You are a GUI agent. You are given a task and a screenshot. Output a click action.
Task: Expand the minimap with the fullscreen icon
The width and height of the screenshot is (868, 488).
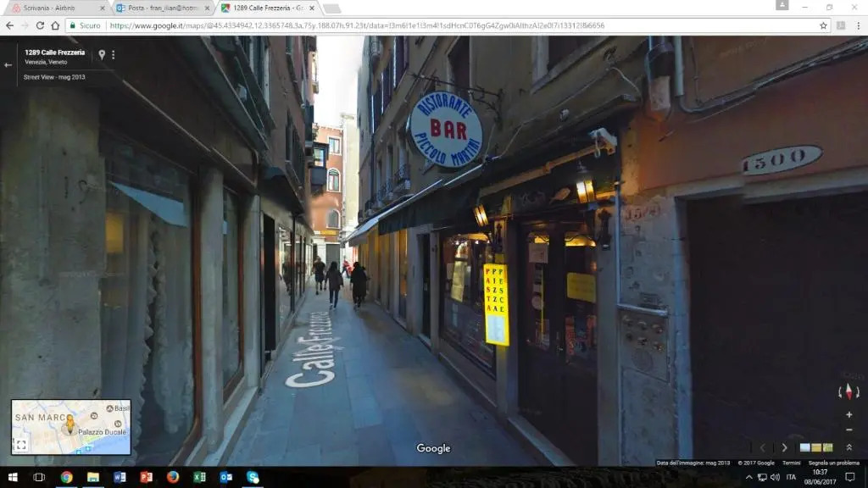tap(21, 445)
